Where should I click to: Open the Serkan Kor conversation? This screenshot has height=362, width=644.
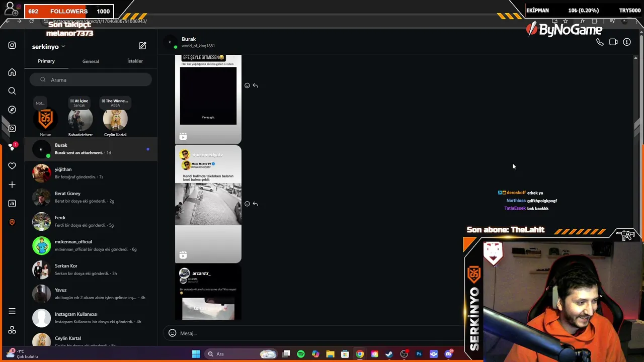click(x=91, y=270)
